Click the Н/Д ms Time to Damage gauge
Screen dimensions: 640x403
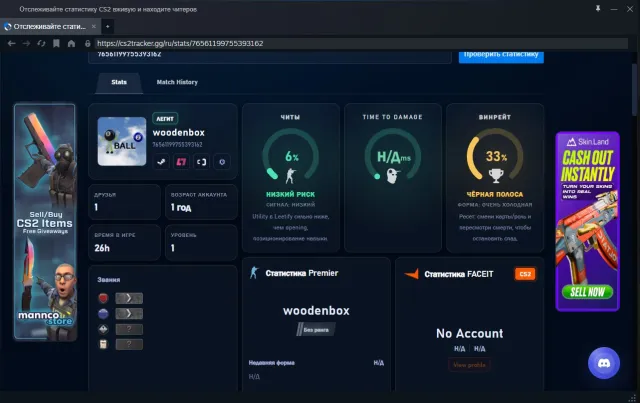point(393,156)
